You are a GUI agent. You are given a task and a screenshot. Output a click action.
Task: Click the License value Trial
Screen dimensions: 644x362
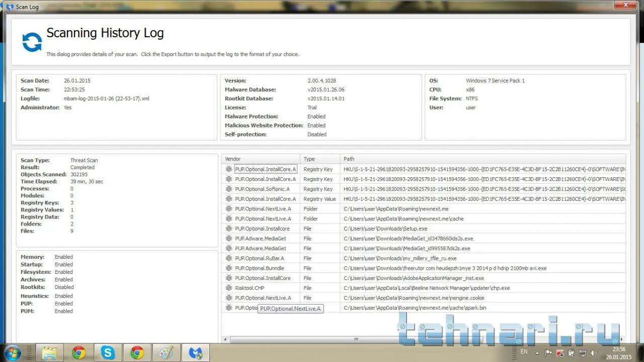point(312,108)
